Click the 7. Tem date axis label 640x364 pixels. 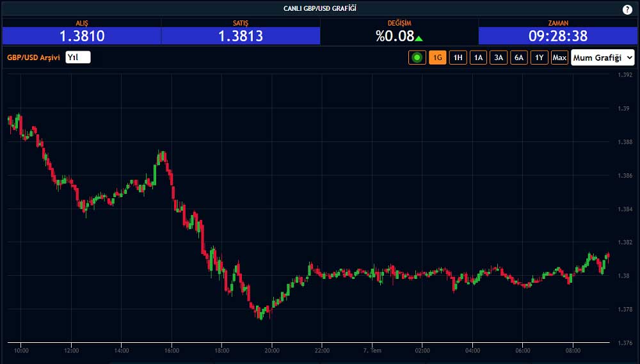pyautogui.click(x=372, y=351)
